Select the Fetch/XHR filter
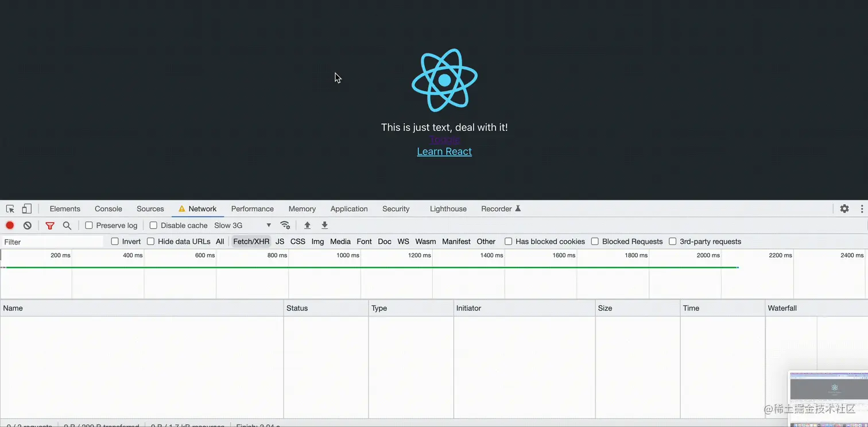Screen dimensions: 868x427 [x=251, y=242]
